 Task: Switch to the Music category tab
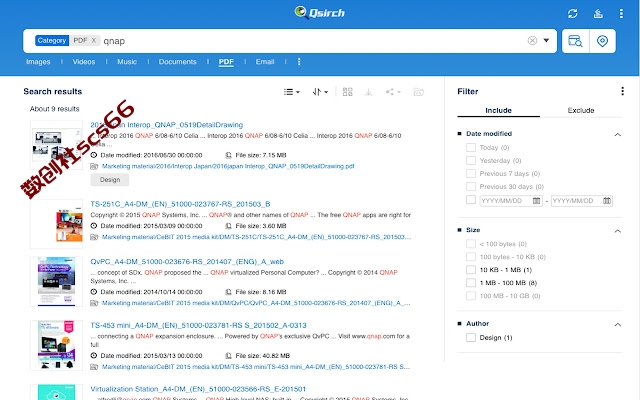point(127,62)
